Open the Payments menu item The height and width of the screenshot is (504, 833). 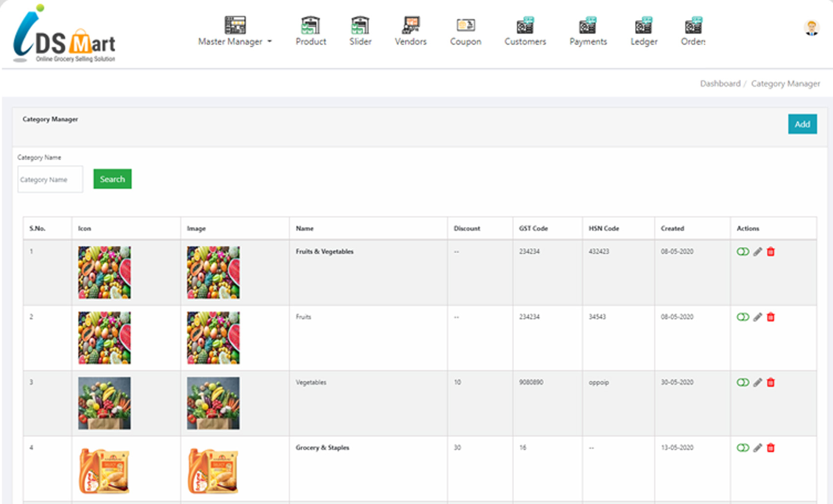(x=588, y=31)
